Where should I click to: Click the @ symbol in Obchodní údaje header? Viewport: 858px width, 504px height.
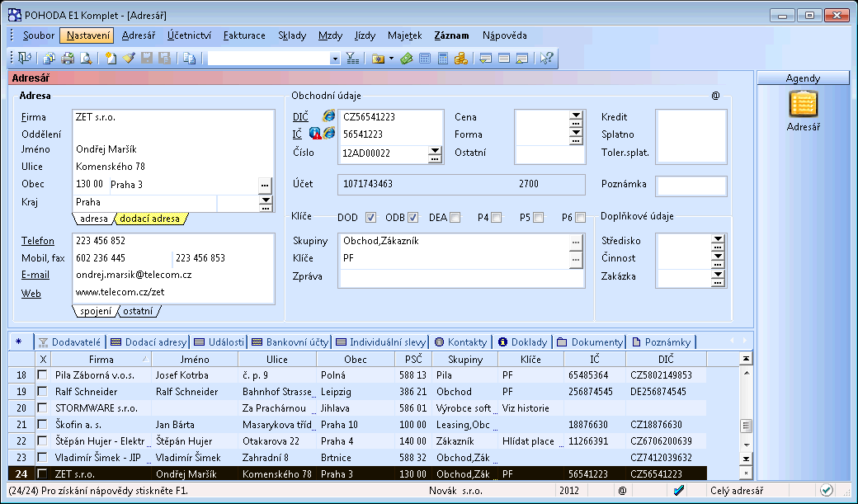pos(715,96)
